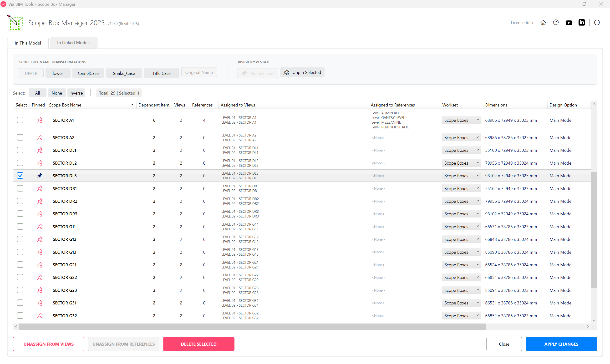Open the YouTube icon link
Screen dimensions: 610x364
coord(569,23)
